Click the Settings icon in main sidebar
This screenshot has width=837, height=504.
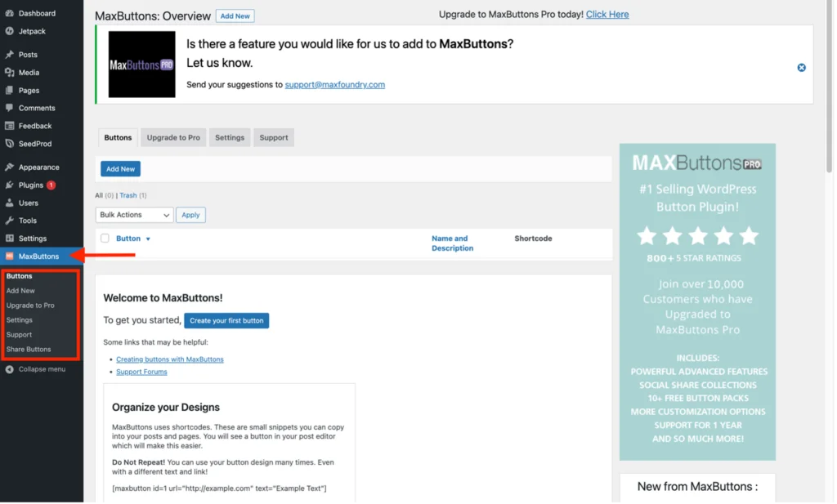tap(9, 239)
